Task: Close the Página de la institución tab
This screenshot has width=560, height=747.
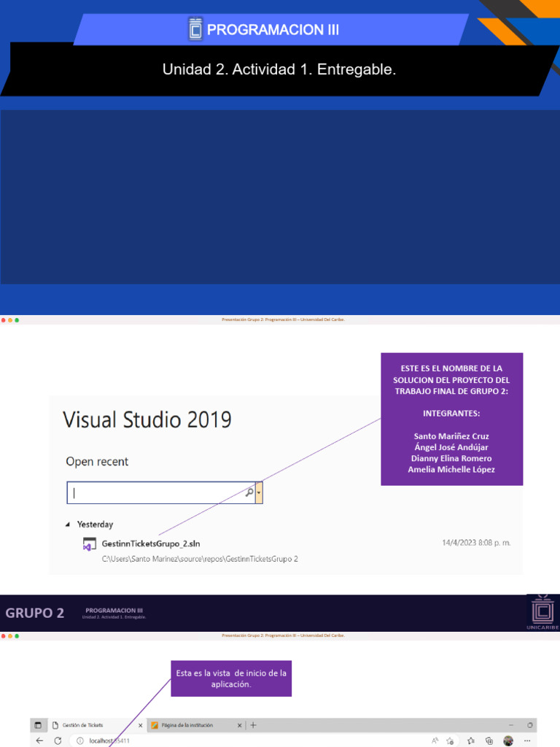Action: click(x=239, y=725)
